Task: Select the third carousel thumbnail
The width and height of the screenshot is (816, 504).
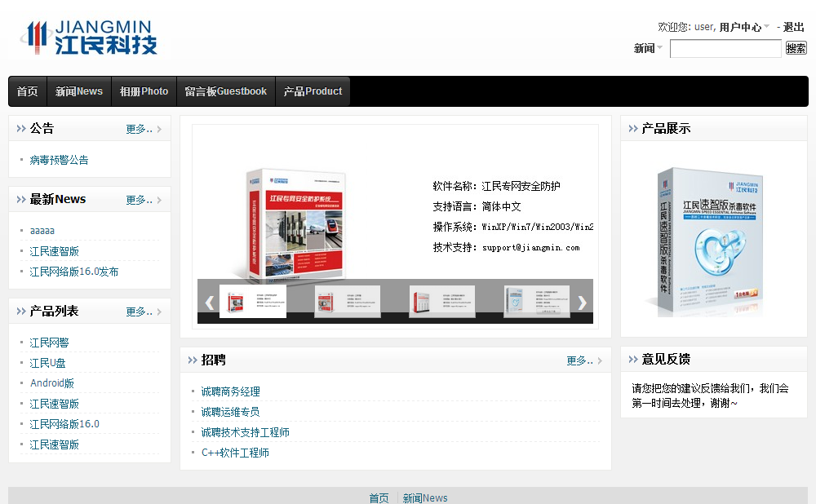Action: point(441,301)
